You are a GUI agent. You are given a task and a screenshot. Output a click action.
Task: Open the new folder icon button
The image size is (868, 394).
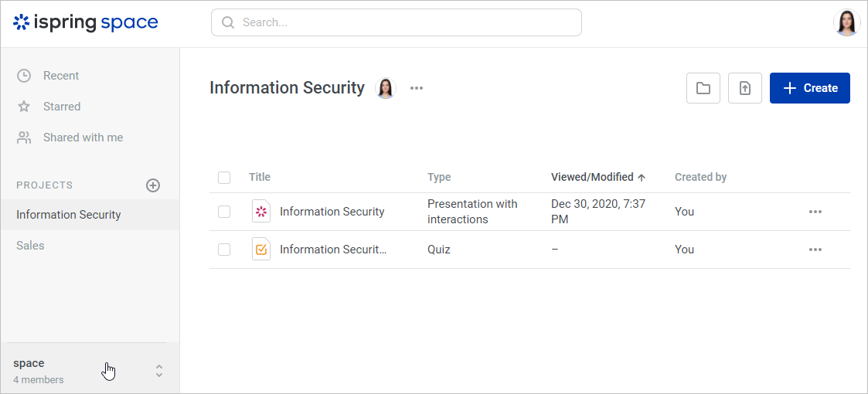703,88
